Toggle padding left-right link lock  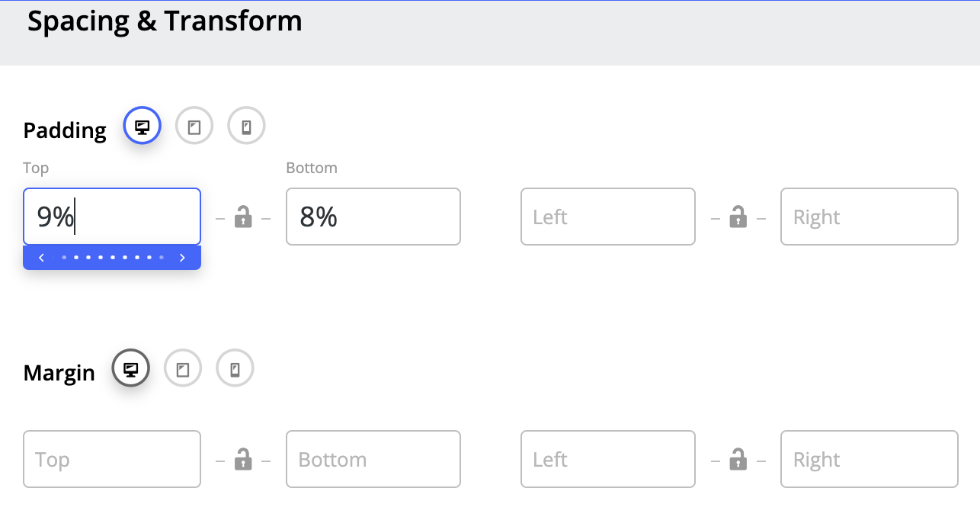(x=738, y=217)
